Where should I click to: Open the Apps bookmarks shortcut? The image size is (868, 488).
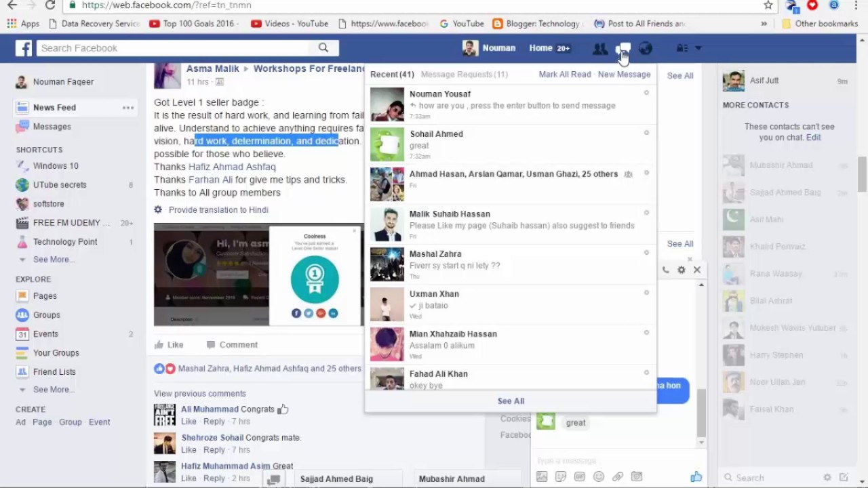(24, 24)
